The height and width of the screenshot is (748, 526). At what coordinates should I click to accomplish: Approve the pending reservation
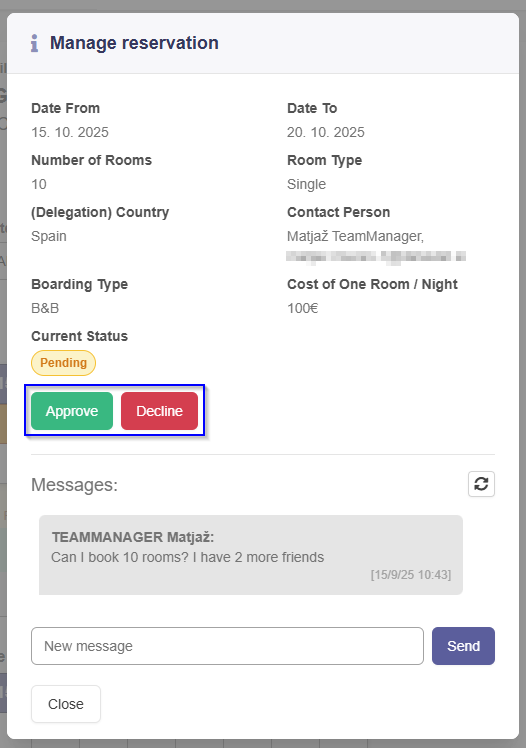click(x=72, y=411)
